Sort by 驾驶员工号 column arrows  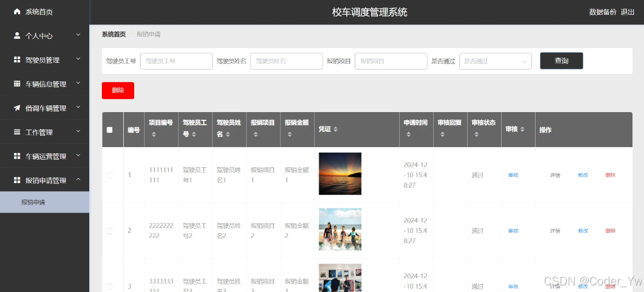(x=194, y=135)
